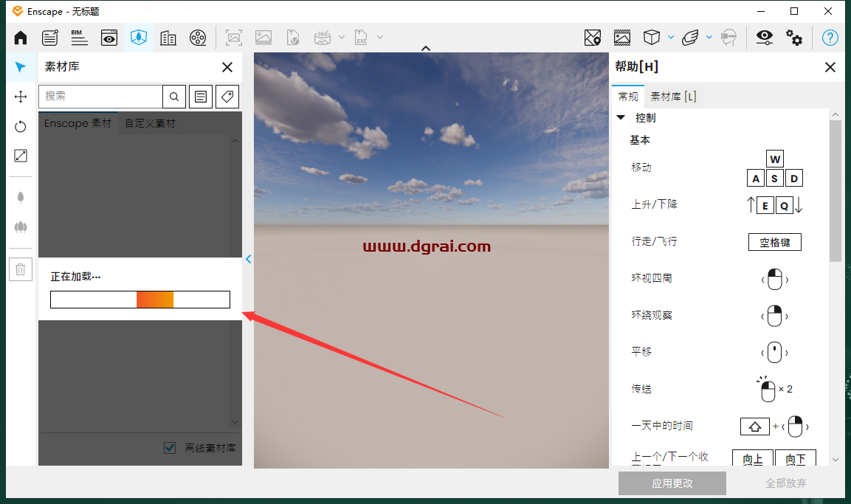
Task: Click the 360 panorama export icon
Action: (x=323, y=38)
